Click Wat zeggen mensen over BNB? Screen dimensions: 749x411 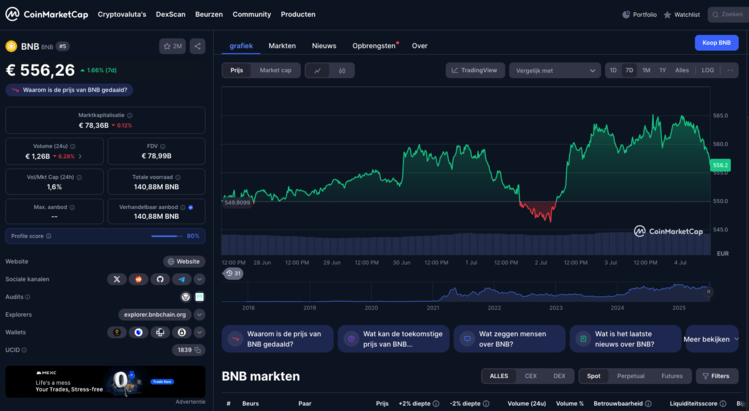coord(509,339)
